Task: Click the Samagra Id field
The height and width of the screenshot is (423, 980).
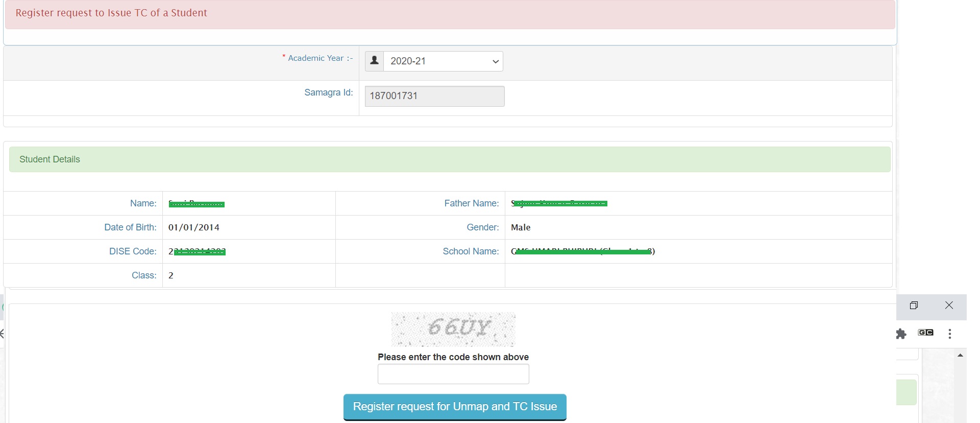Action: [x=434, y=96]
